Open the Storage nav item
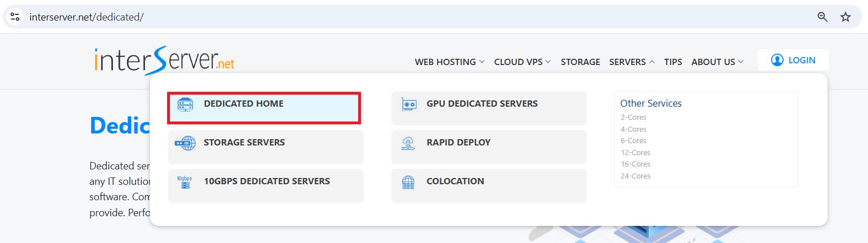The image size is (868, 243). (581, 62)
